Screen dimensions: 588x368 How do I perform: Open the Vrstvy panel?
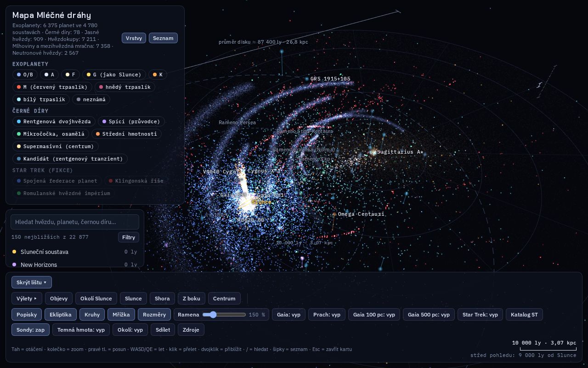pos(134,38)
